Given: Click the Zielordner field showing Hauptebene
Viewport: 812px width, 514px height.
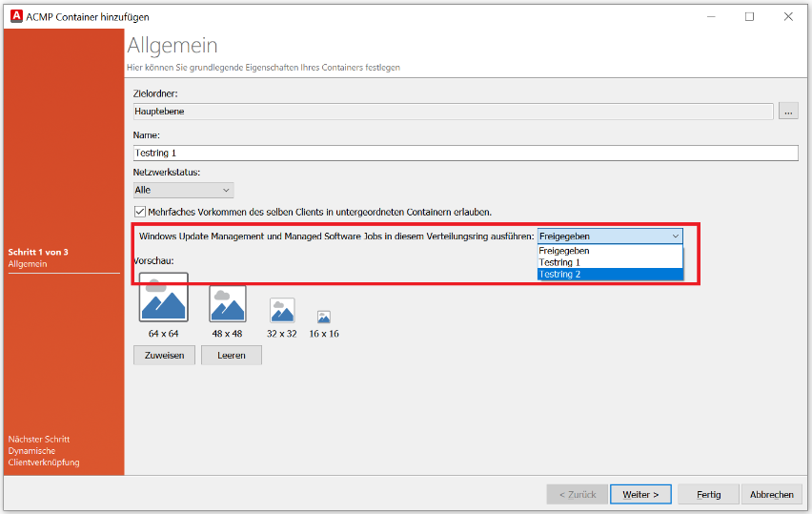Looking at the screenshot, I should (x=453, y=112).
